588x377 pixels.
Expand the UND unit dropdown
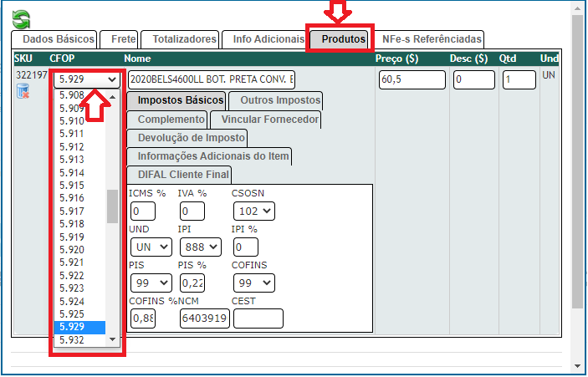151,247
